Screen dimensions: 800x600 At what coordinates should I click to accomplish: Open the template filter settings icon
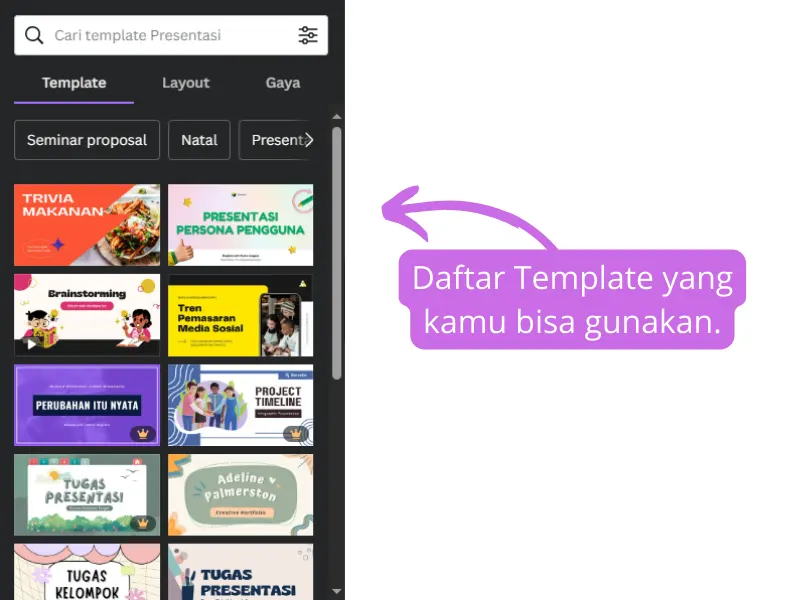click(308, 34)
